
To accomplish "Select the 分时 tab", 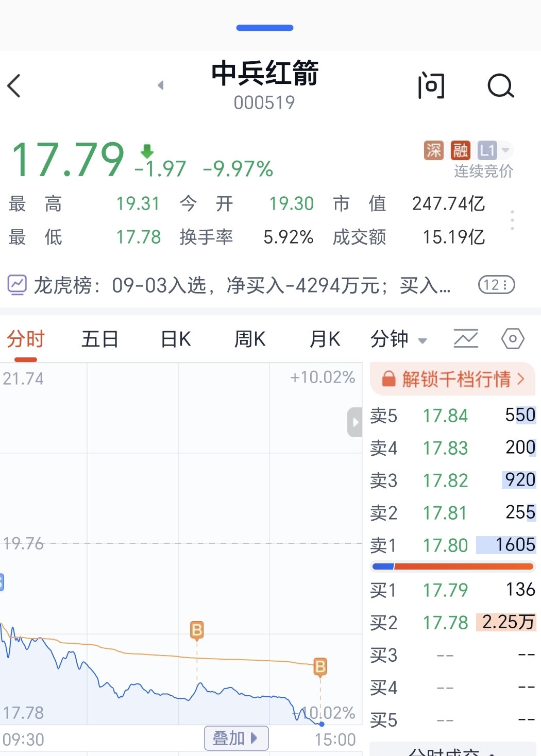I will point(26,339).
